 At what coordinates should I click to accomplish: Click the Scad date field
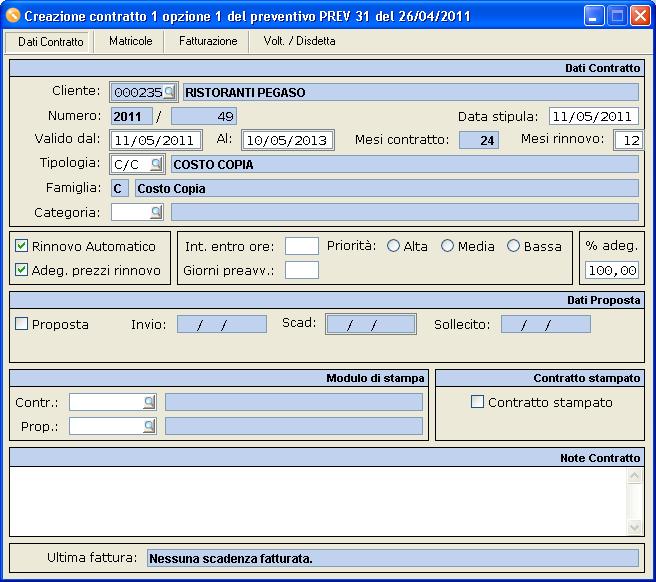point(371,324)
